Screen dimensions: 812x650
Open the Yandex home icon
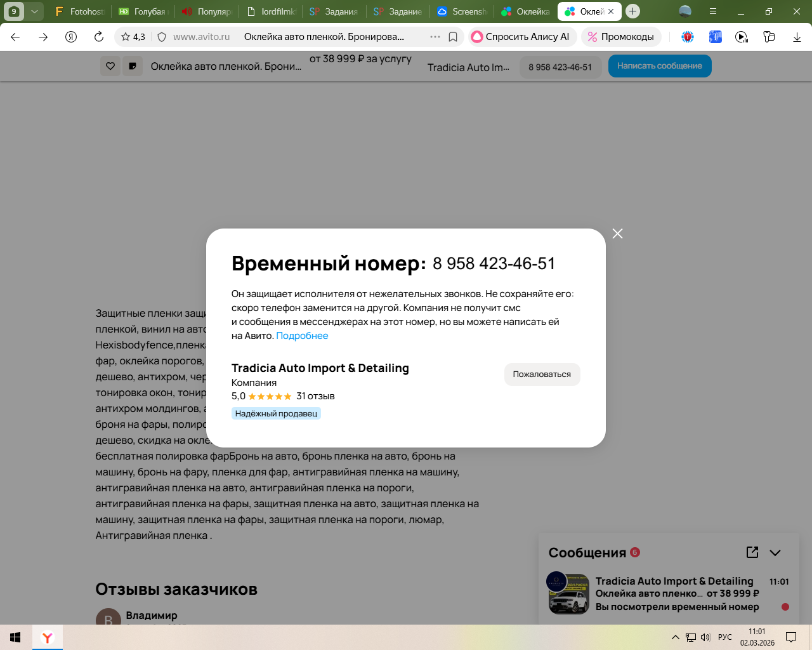(x=71, y=37)
